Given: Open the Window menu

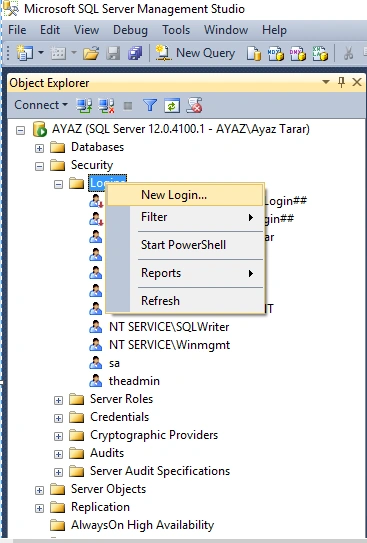Looking at the screenshot, I should pyautogui.click(x=226, y=30).
